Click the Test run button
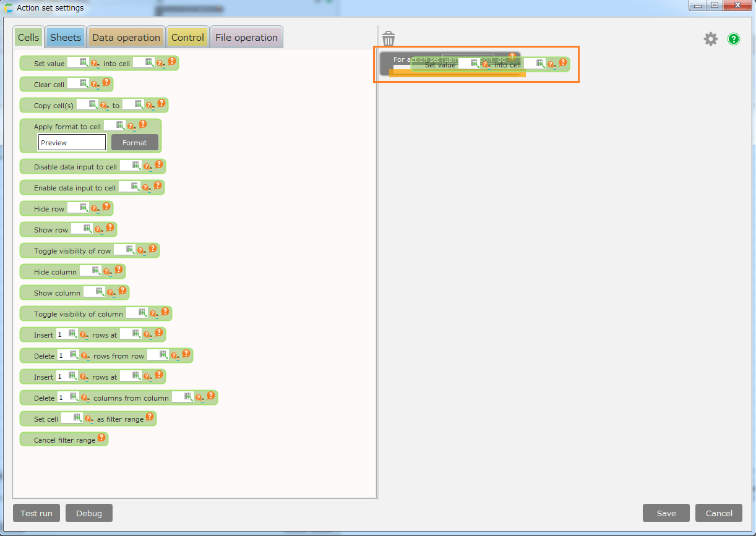Screen dimensions: 756x536 (x=37, y=513)
